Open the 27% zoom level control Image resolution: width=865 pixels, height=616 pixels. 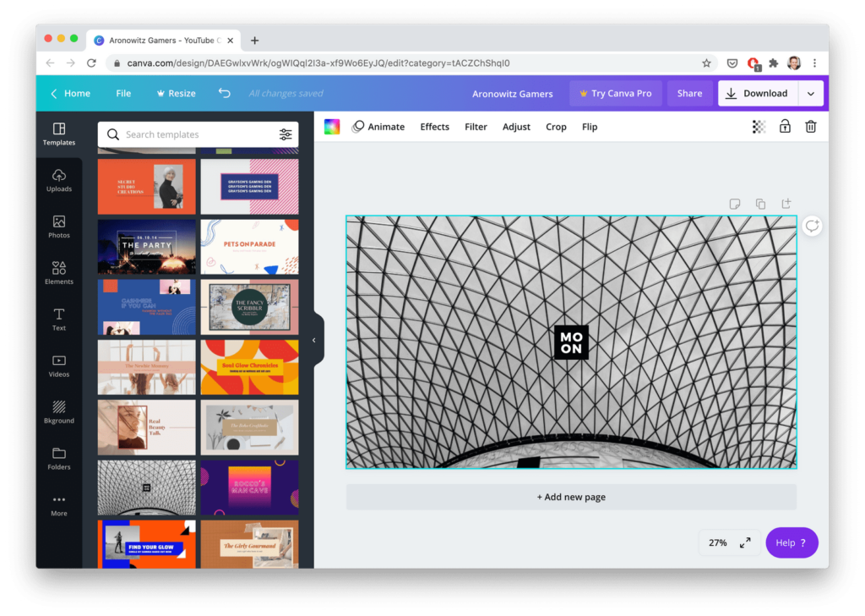(x=718, y=542)
